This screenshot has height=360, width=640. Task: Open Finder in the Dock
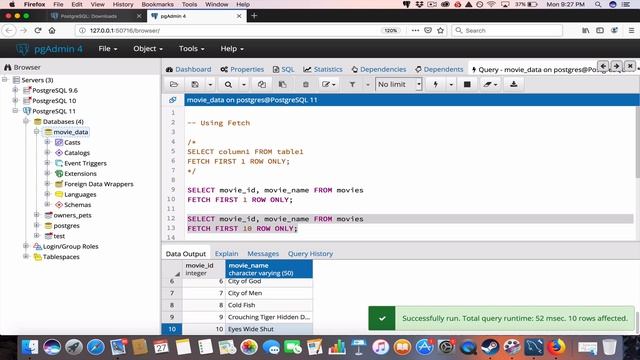click(x=30, y=347)
